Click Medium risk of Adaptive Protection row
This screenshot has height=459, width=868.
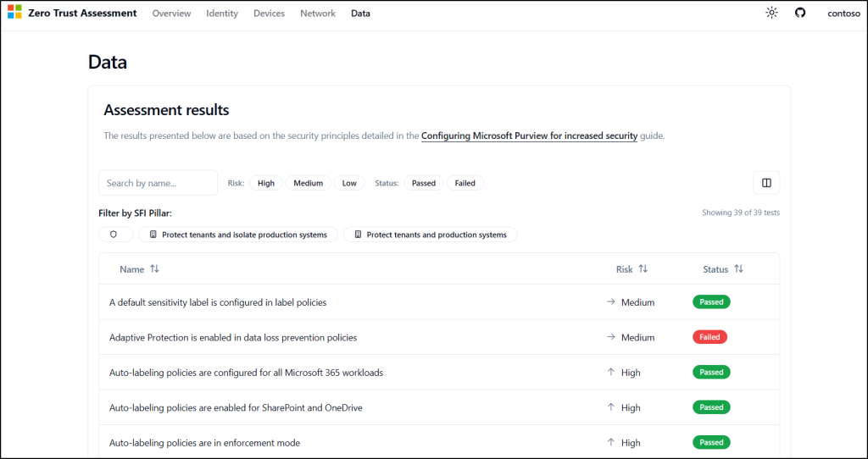[x=631, y=337]
